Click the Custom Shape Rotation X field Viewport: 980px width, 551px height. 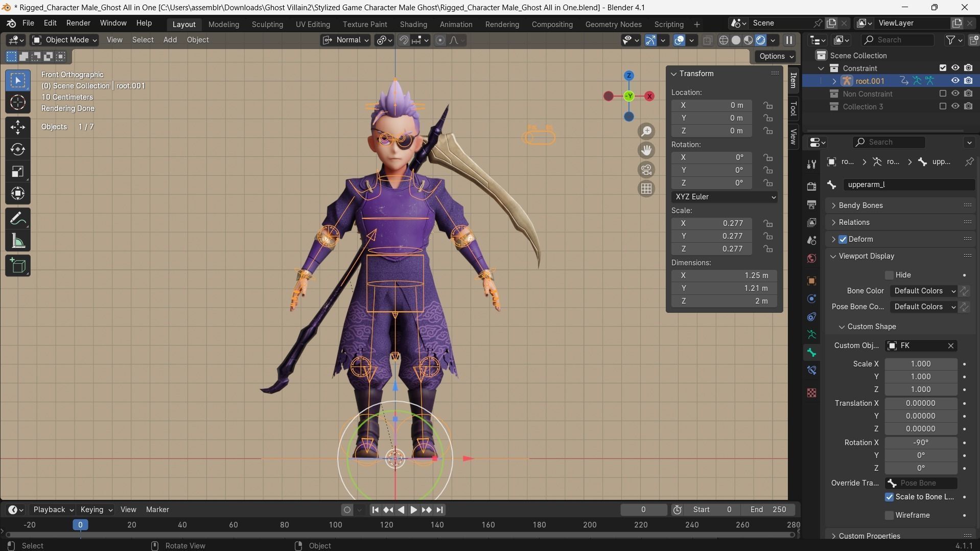tap(921, 443)
